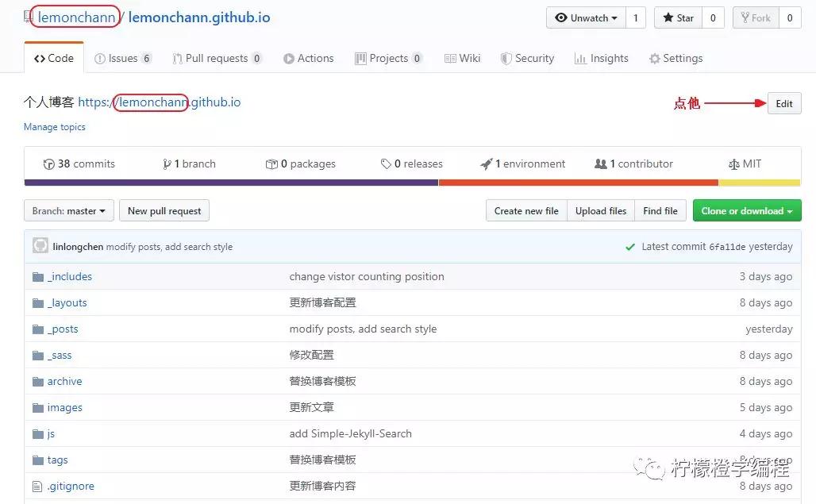View the 1 environment deployments

pos(522,164)
